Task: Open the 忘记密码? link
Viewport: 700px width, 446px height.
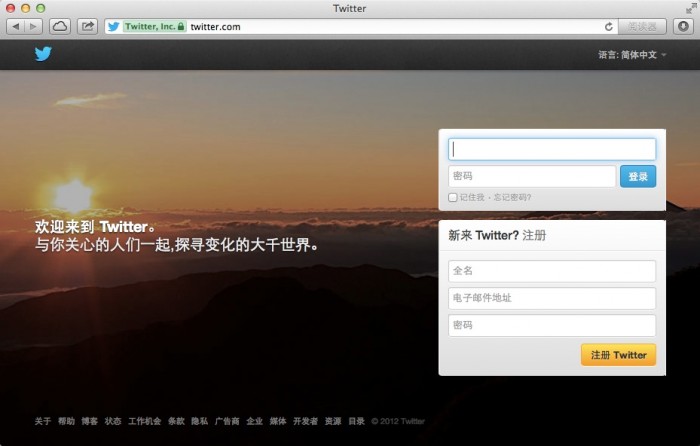Action: point(512,197)
